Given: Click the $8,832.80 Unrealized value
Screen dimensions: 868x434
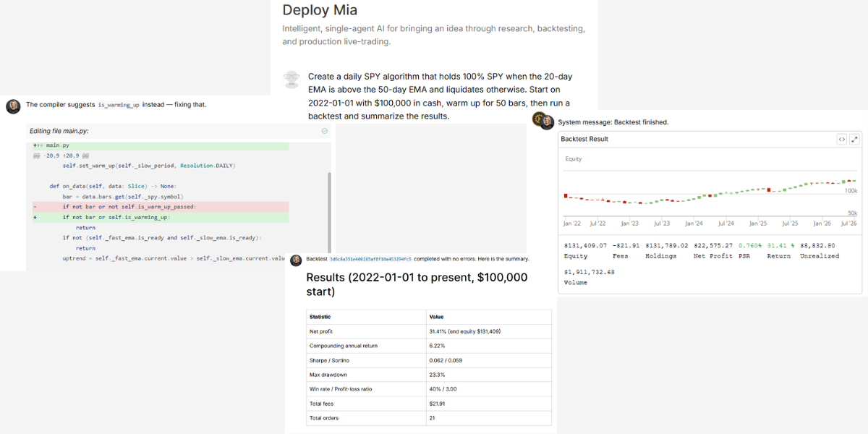Looking at the screenshot, I should [817, 246].
